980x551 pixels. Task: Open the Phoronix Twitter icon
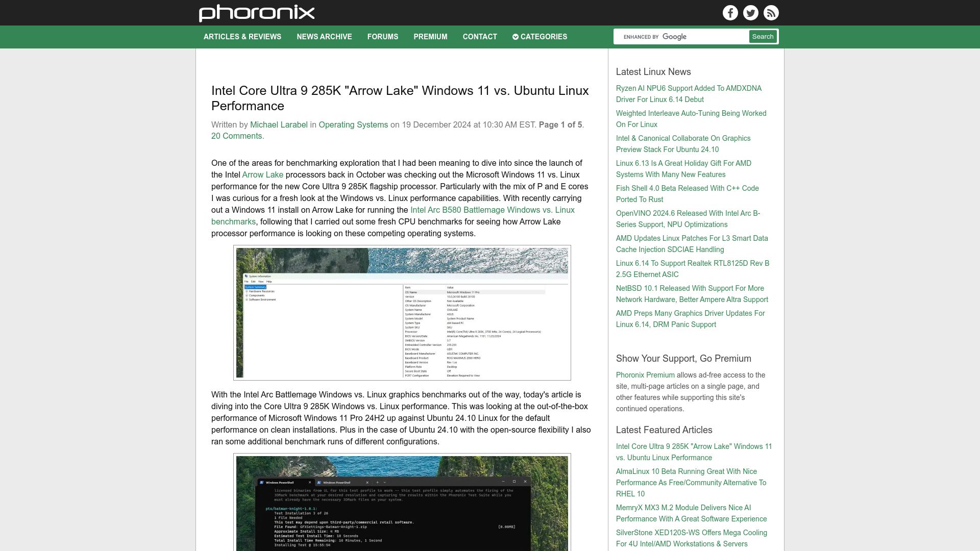750,13
